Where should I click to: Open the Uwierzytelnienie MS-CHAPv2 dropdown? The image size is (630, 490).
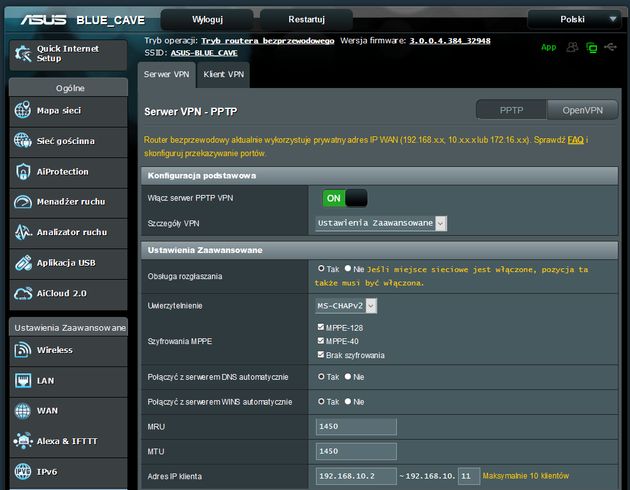(346, 306)
